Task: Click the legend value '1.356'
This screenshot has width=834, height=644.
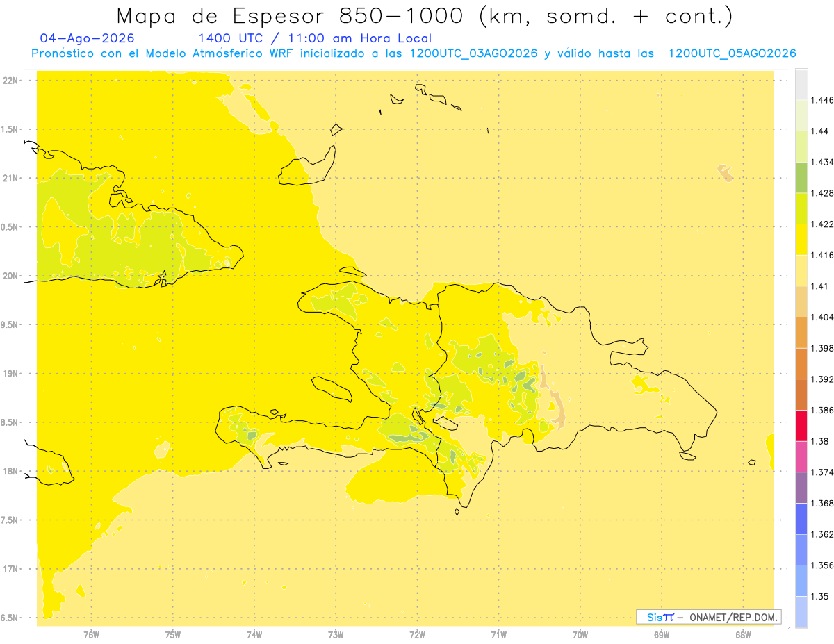Action: pyautogui.click(x=824, y=565)
